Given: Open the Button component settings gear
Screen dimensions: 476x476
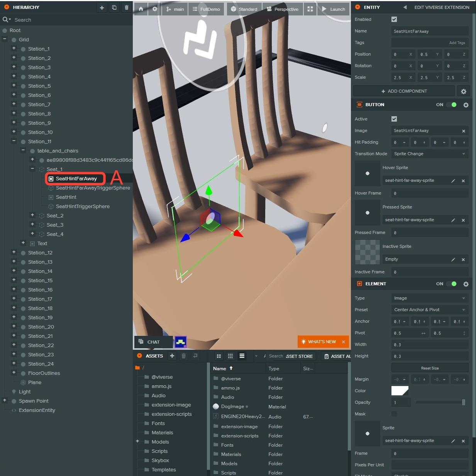Looking at the screenshot, I should tap(466, 105).
